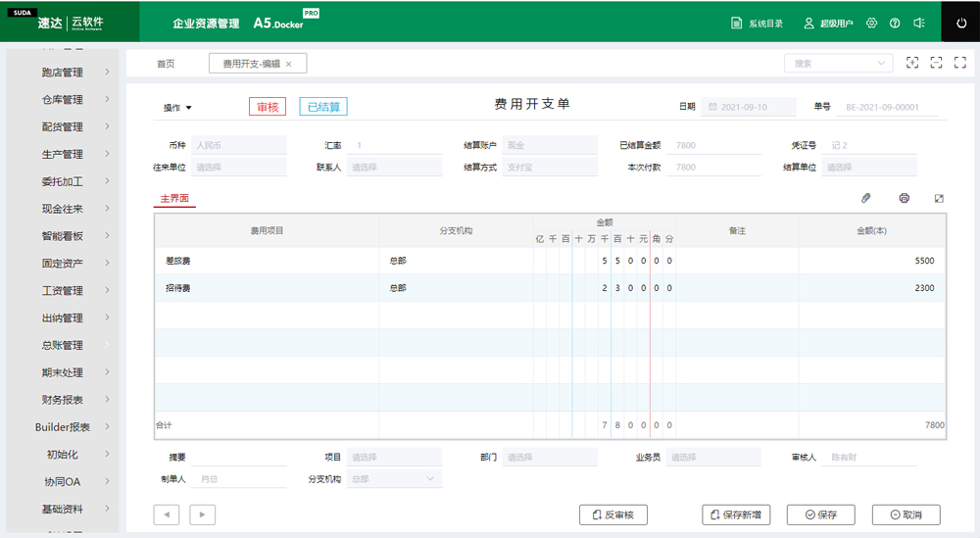This screenshot has height=538, width=980.
Task: Go to next record arrow button
Action: [x=203, y=514]
